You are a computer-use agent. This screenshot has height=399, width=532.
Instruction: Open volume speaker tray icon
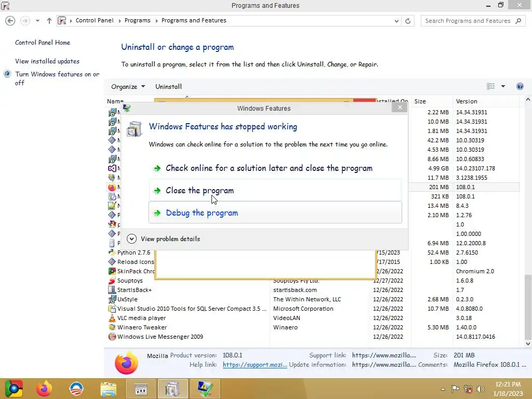pyautogui.click(x=480, y=389)
